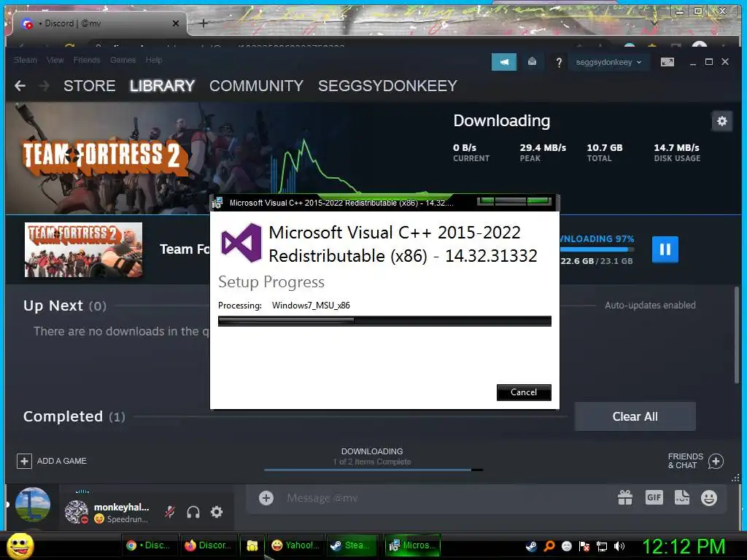Open Steam help question mark
The image size is (747, 560).
(x=559, y=63)
